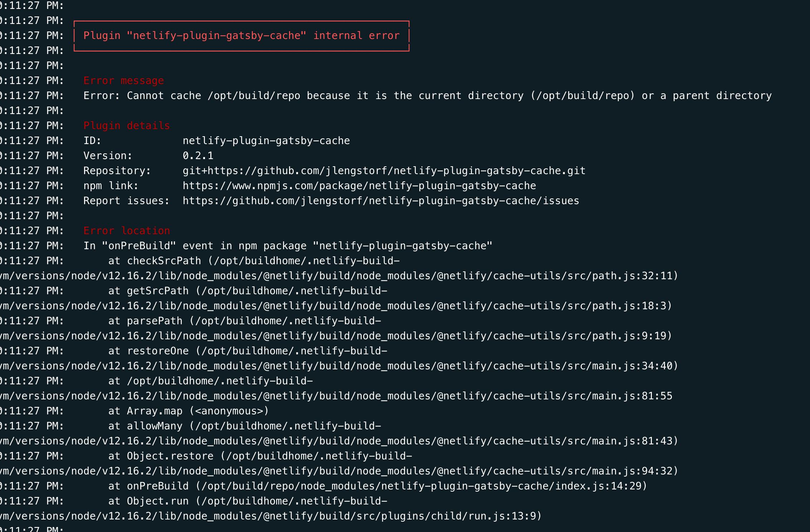810x532 pixels.
Task: Click the 'Version:' field label
Action: point(108,156)
